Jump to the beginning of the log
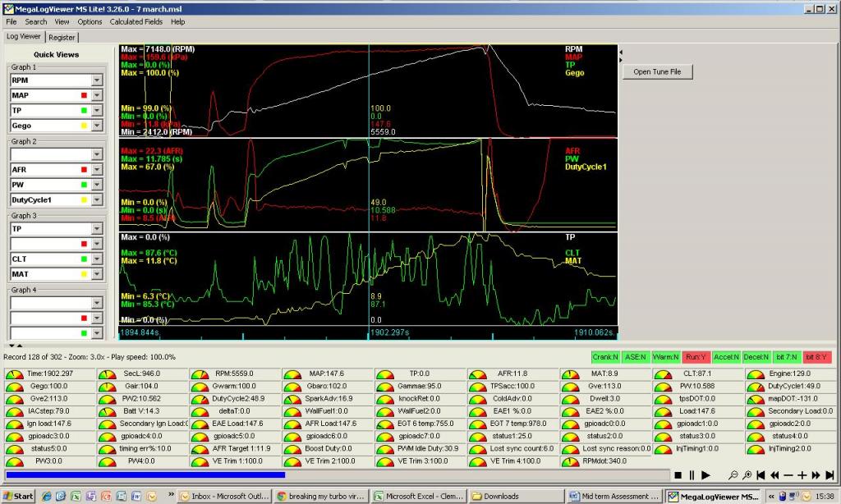The width and height of the screenshot is (841, 504). click(x=761, y=475)
